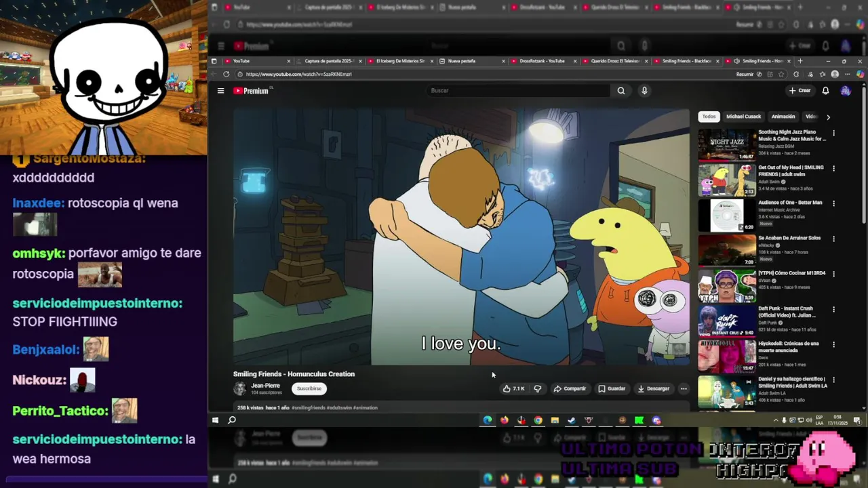Image resolution: width=868 pixels, height=488 pixels.
Task: Click video title 'Smiling Friends - Homunculus Creation'
Action: coord(294,374)
